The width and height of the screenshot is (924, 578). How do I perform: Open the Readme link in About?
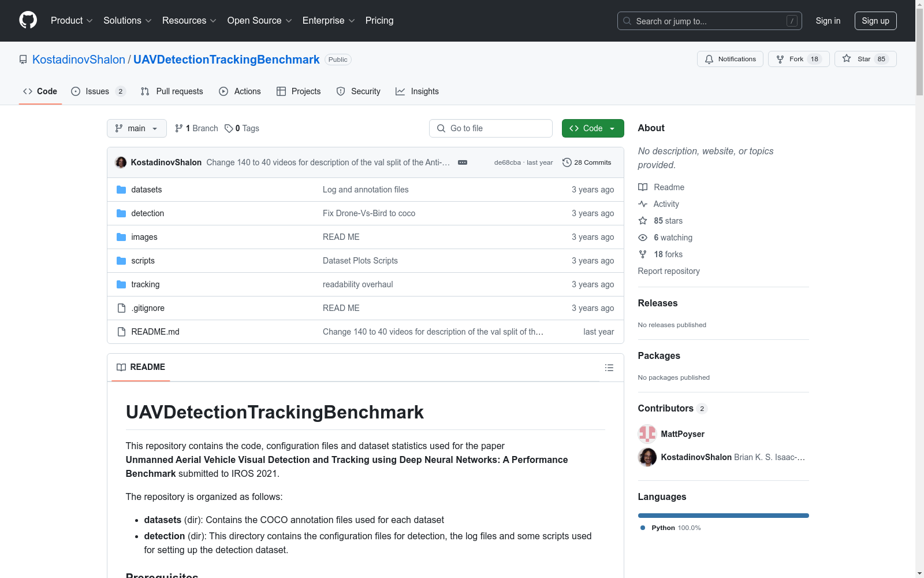pos(661,187)
